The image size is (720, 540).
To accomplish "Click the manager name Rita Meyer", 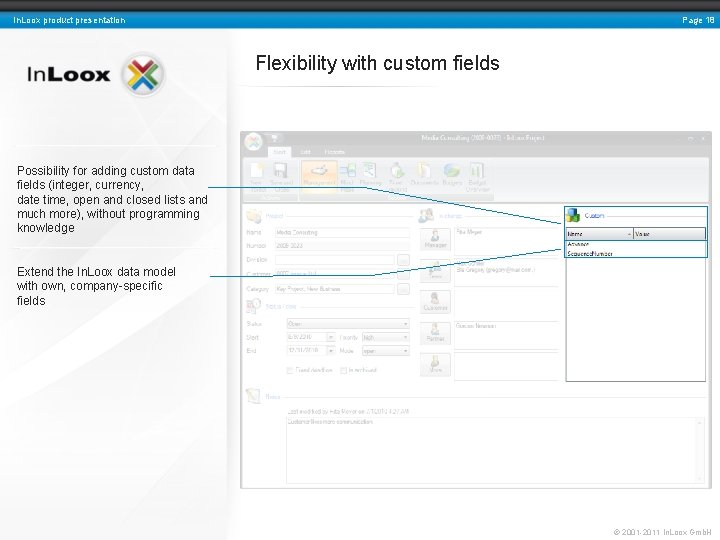I will click(469, 232).
